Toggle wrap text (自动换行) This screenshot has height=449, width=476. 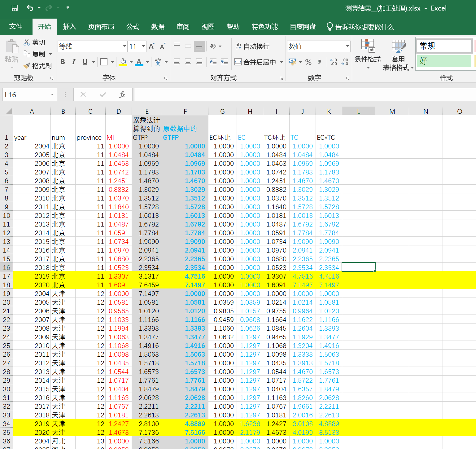(252, 46)
